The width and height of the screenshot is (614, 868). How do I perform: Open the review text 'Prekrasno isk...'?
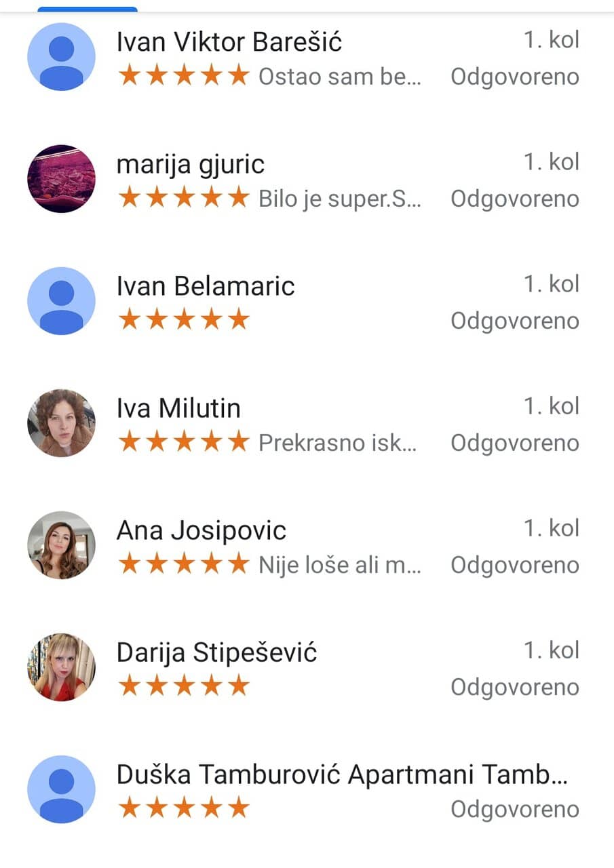point(338,443)
